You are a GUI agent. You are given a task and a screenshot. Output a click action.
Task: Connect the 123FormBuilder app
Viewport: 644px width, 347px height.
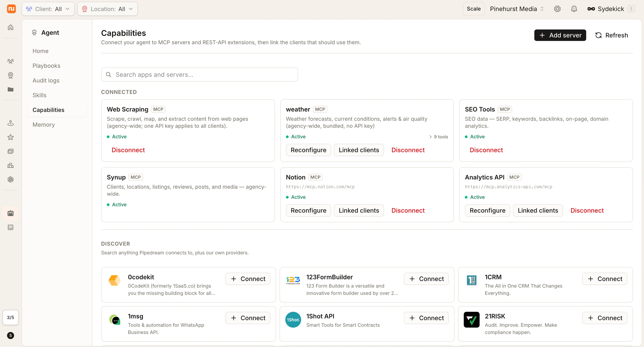pyautogui.click(x=426, y=279)
